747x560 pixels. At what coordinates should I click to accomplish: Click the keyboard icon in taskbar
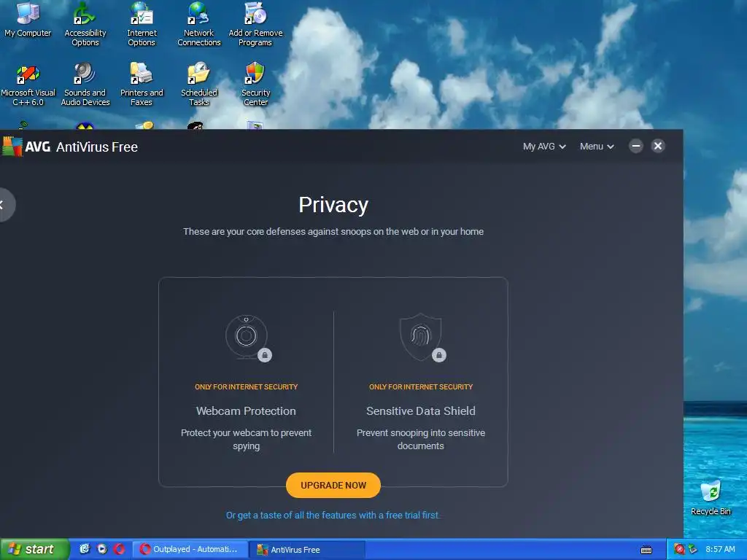click(646, 550)
